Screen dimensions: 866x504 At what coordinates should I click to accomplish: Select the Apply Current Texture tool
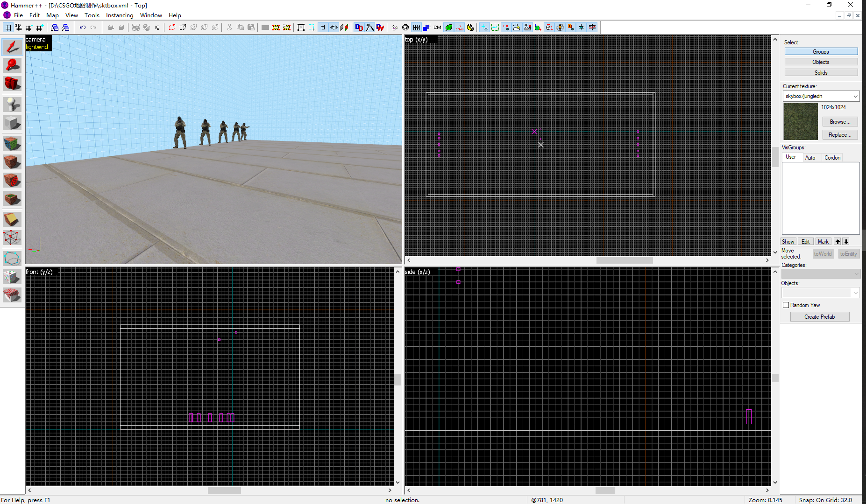coord(12,162)
